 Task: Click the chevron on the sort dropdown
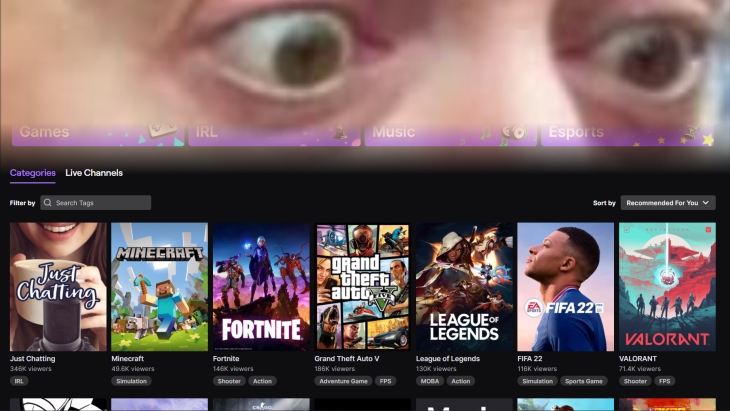coord(705,202)
